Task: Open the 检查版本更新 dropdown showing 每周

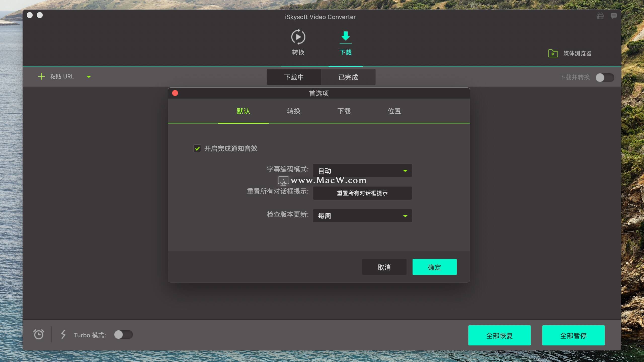Action: point(362,216)
